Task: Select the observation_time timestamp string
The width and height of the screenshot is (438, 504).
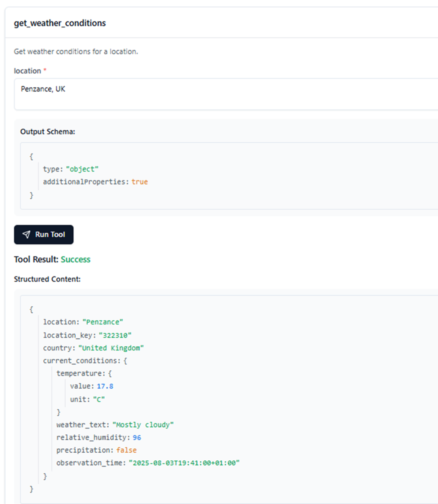Action: point(184,463)
